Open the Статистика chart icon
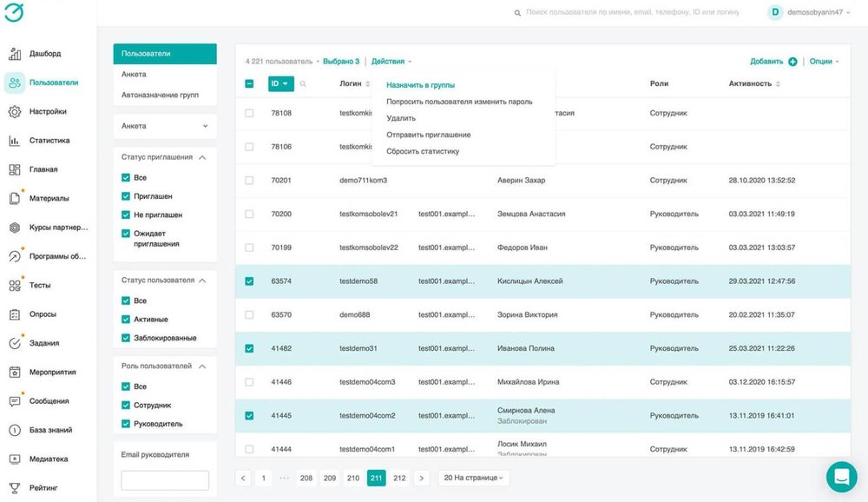868x502 pixels. point(15,141)
